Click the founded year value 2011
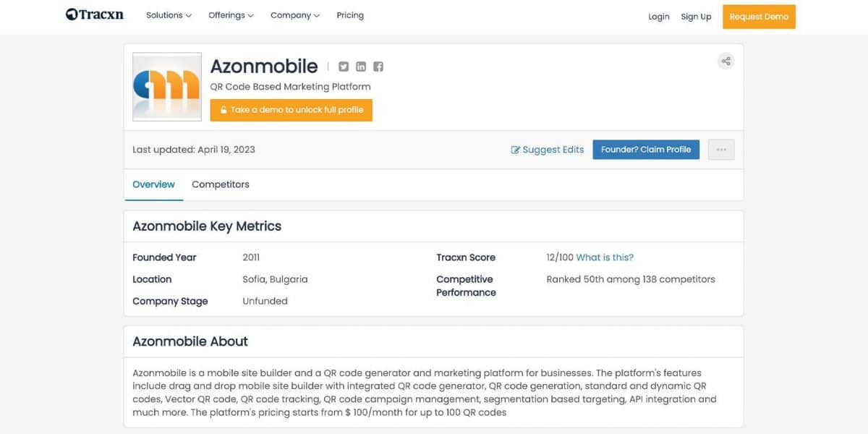This screenshot has height=434, width=868. pyautogui.click(x=251, y=258)
